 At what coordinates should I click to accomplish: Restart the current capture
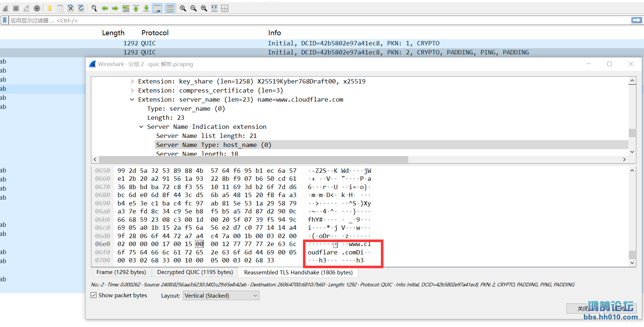[26, 8]
